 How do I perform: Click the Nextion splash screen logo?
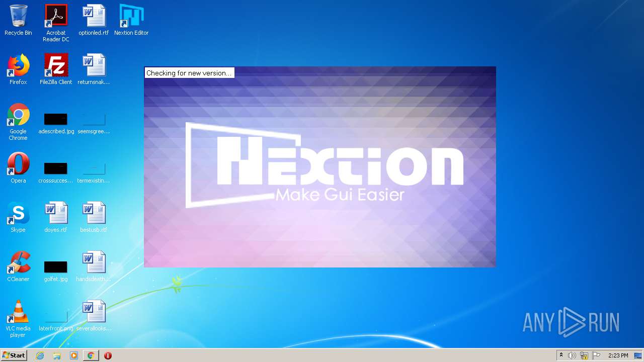[324, 165]
